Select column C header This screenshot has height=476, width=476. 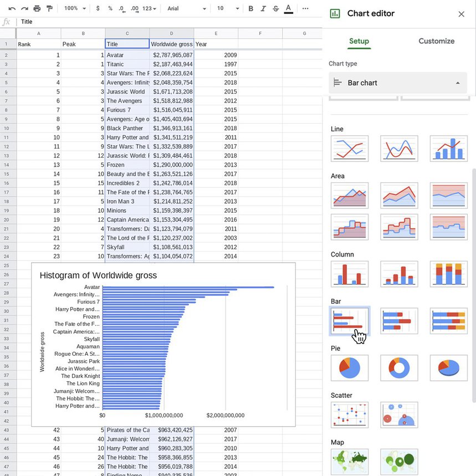pos(127,33)
